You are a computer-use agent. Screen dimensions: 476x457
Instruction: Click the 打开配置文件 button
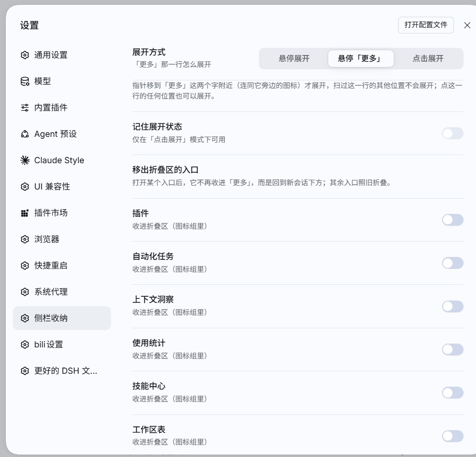[x=426, y=25]
